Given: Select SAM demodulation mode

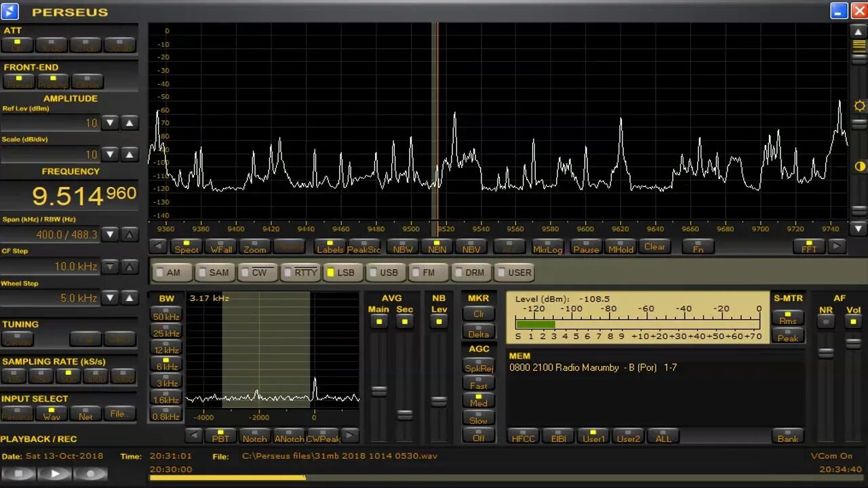Looking at the screenshot, I should [216, 272].
